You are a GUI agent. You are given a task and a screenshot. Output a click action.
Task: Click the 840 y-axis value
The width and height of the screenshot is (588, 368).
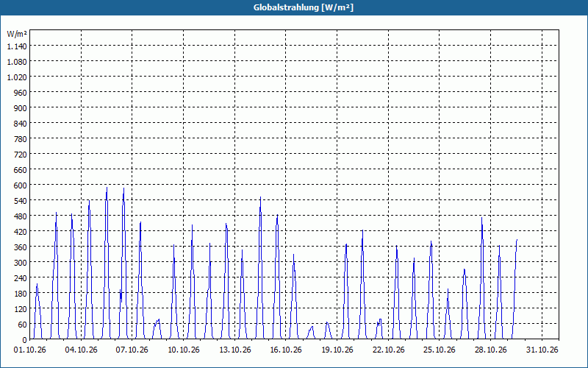pyautogui.click(x=21, y=124)
